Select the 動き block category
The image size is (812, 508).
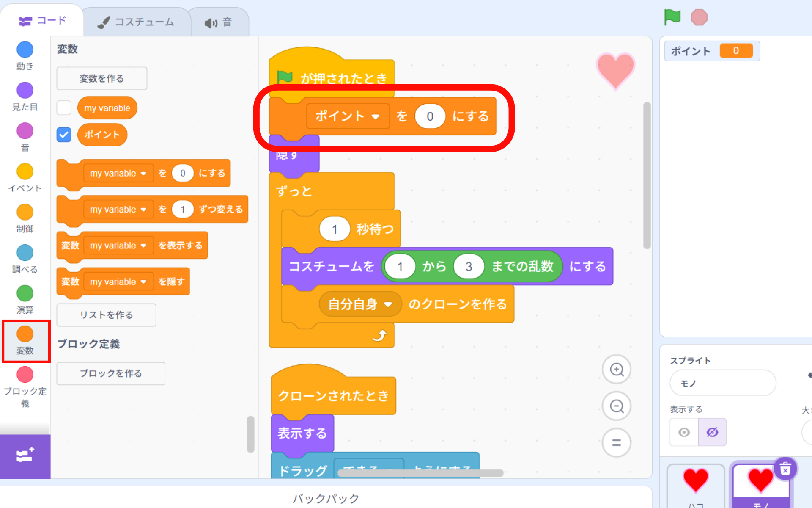click(x=25, y=55)
